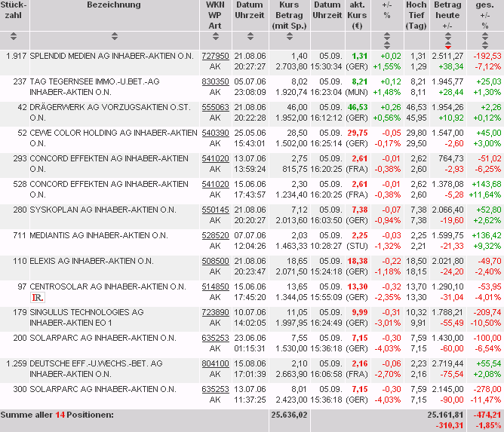Open WKN link 540390 for CeWe Color

click(x=215, y=133)
